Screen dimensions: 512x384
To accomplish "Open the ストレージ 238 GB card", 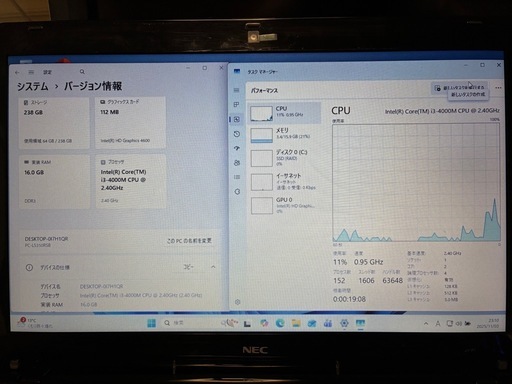I will pyautogui.click(x=54, y=122).
